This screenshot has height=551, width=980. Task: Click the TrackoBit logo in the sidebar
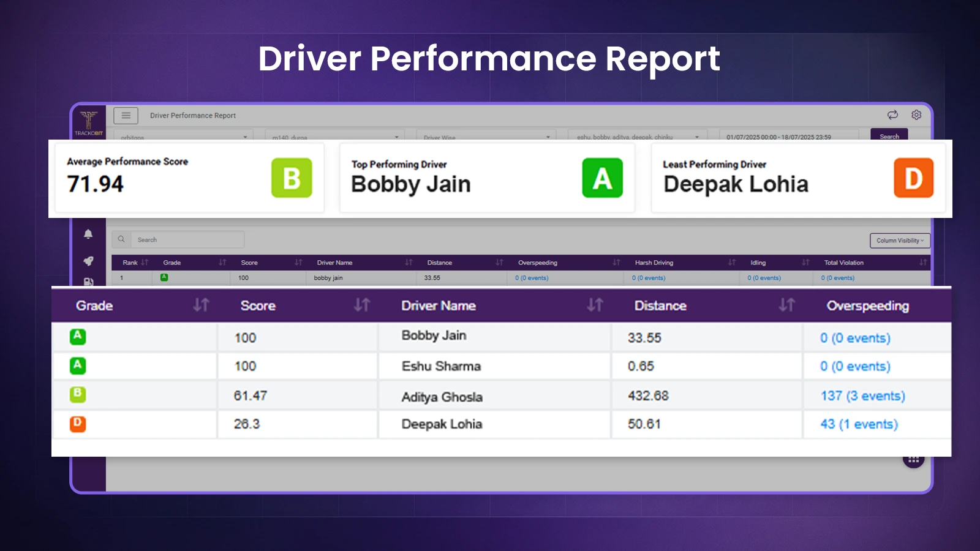[89, 122]
